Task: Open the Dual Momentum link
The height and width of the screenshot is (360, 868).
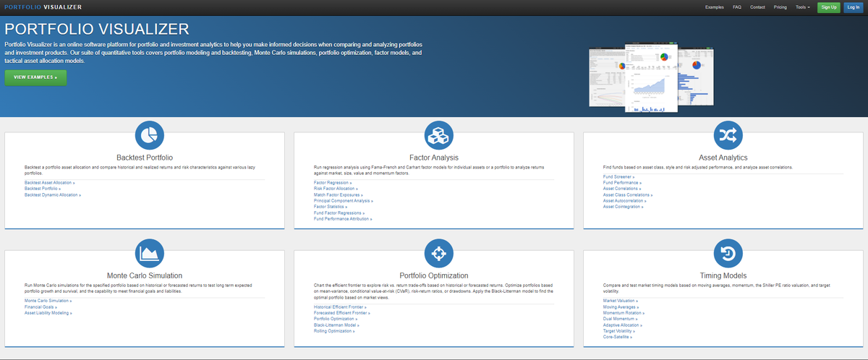Action: [x=621, y=319]
